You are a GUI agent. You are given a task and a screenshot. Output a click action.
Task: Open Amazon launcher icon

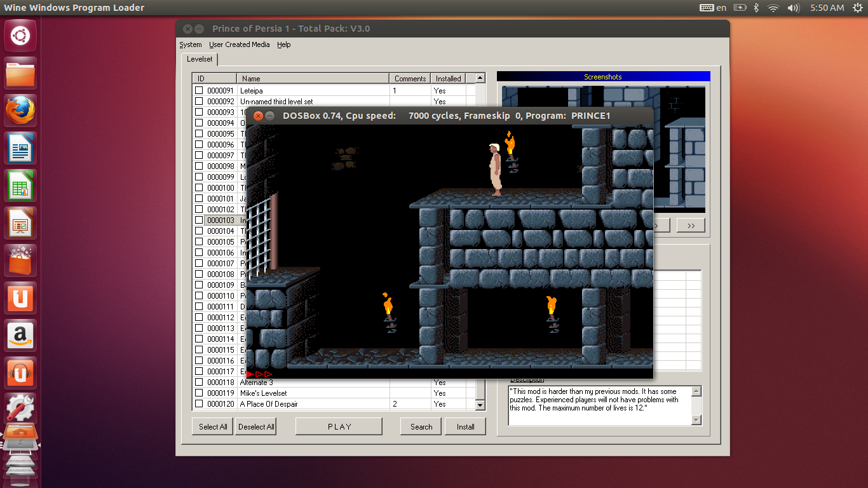coord(20,335)
